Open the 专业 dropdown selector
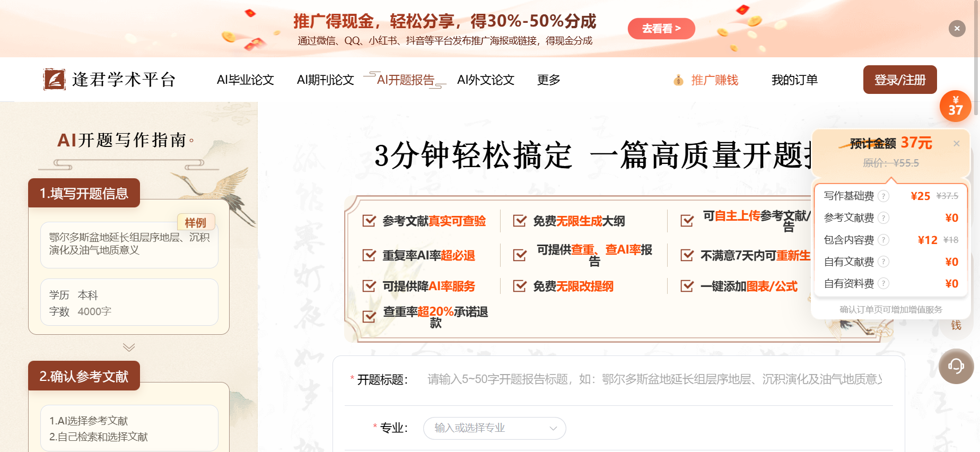The width and height of the screenshot is (980, 452). 495,428
